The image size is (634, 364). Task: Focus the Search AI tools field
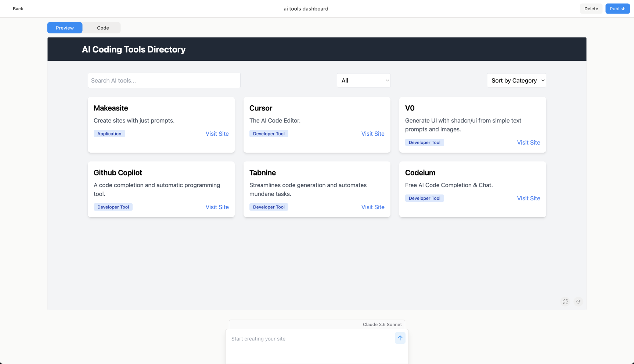164,80
